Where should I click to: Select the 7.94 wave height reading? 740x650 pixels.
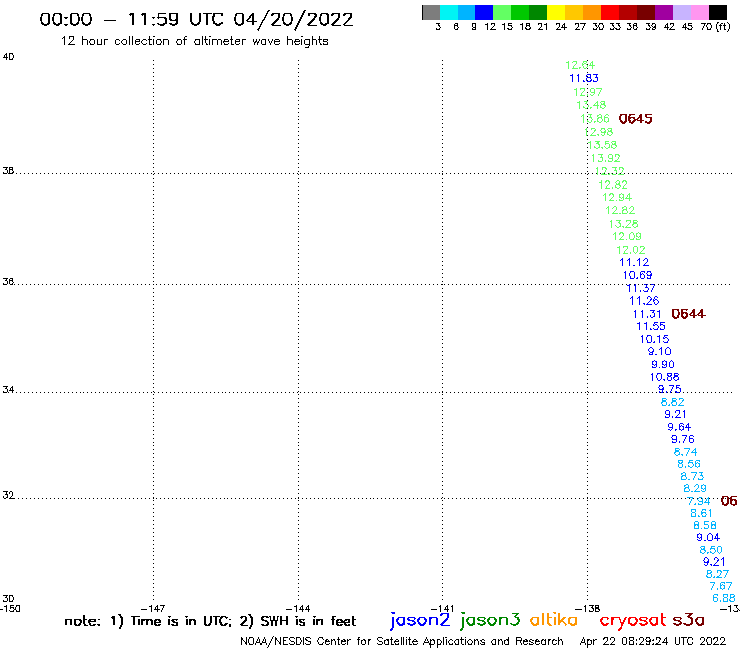tap(698, 501)
